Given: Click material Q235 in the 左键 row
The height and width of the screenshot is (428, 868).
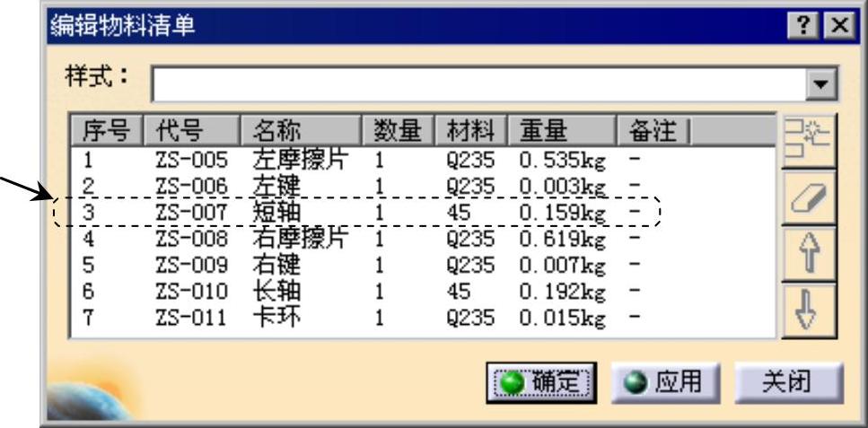Looking at the screenshot, I should 470,188.
